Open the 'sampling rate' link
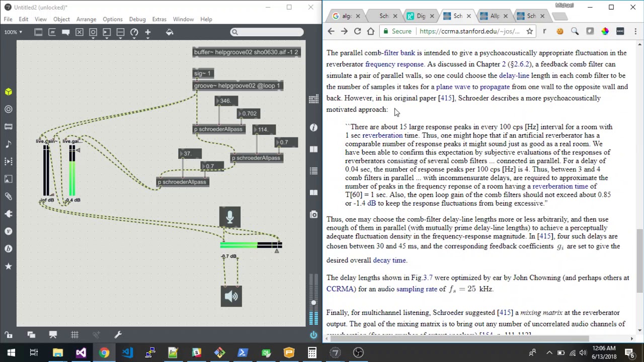 (x=417, y=289)
